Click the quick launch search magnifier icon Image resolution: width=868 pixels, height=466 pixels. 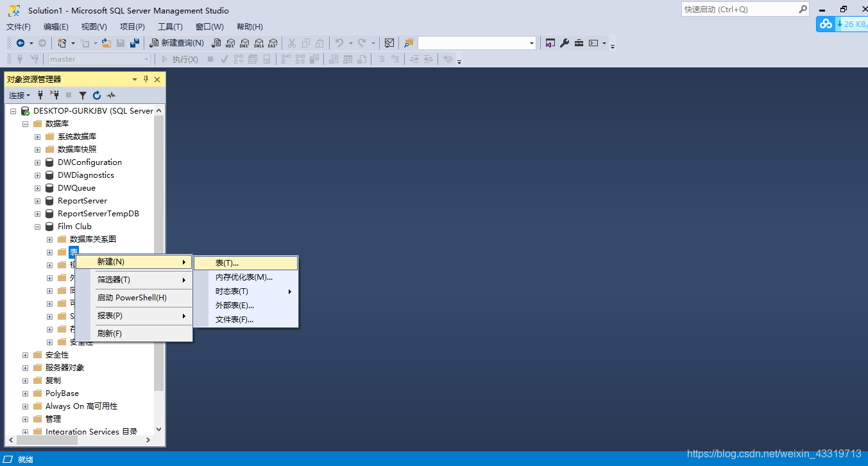(x=803, y=9)
